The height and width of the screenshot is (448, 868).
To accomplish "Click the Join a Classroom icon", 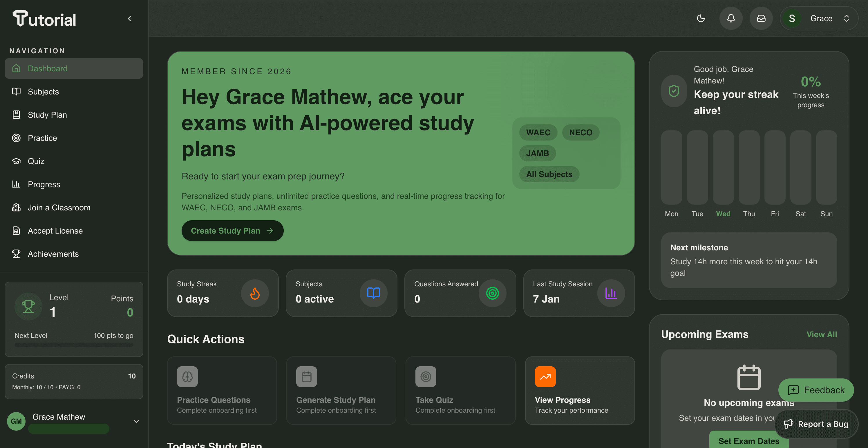I will [16, 208].
